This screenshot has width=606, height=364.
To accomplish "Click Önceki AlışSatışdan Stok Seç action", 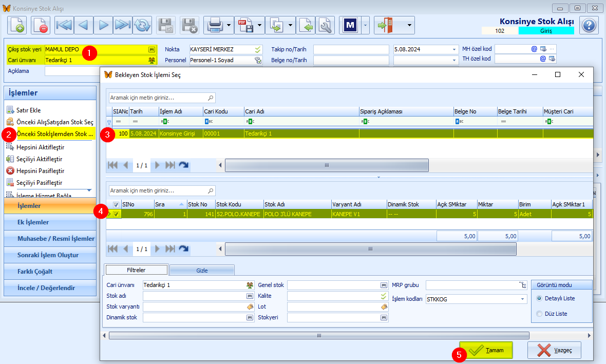I will point(54,122).
